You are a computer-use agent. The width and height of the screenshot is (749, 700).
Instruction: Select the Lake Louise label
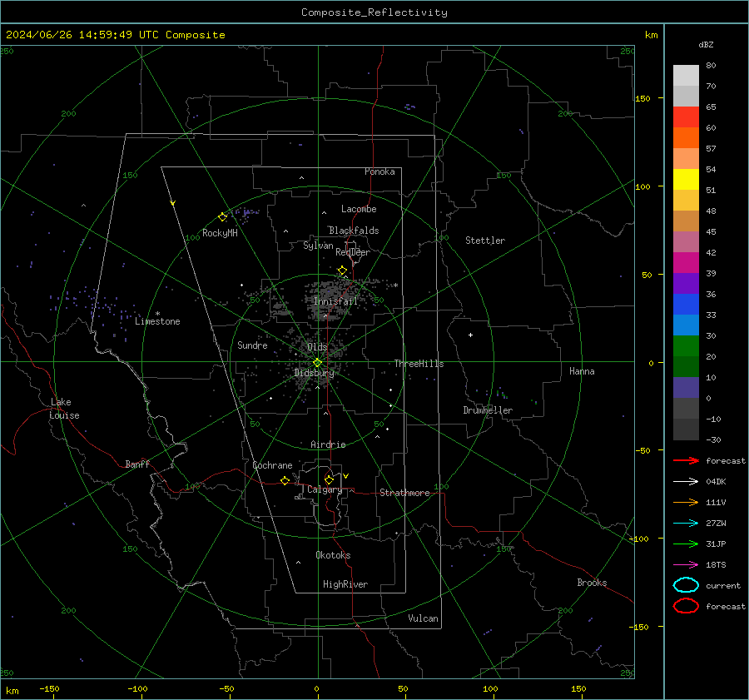(x=64, y=409)
